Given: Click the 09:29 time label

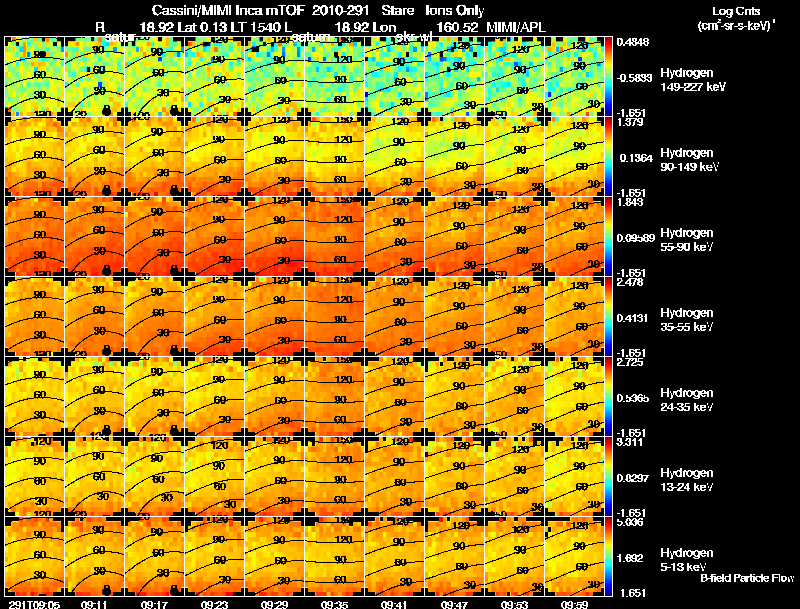Looking at the screenshot, I should pos(274,604).
